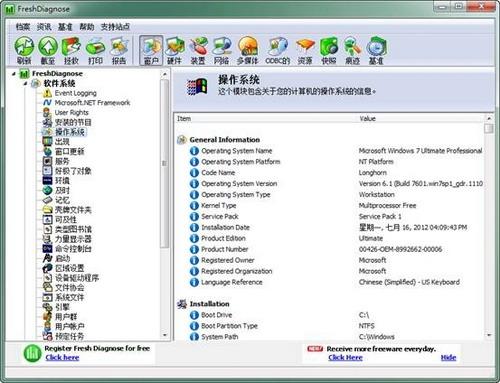
Task: Select the 痕迹 traces toolbar icon
Action: (x=352, y=50)
